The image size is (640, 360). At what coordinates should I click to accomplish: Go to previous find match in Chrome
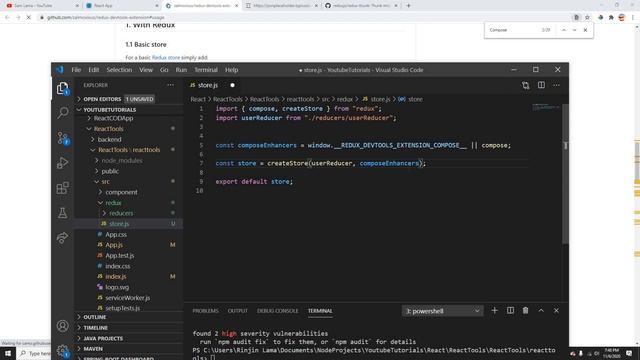[x=564, y=30]
